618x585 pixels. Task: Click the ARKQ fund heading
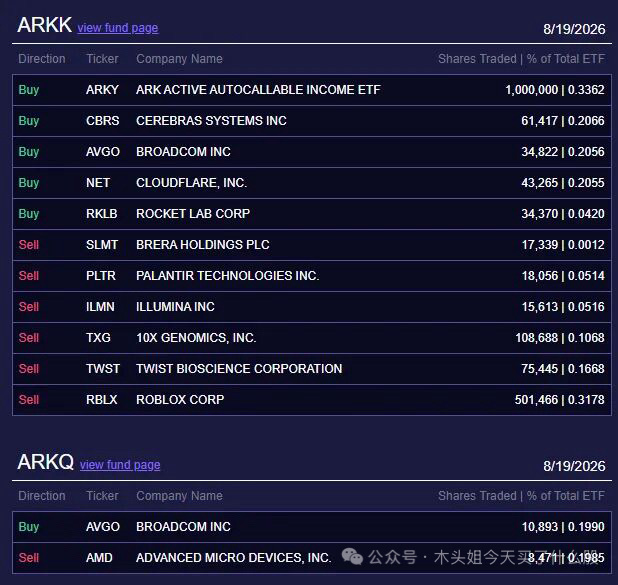46,462
